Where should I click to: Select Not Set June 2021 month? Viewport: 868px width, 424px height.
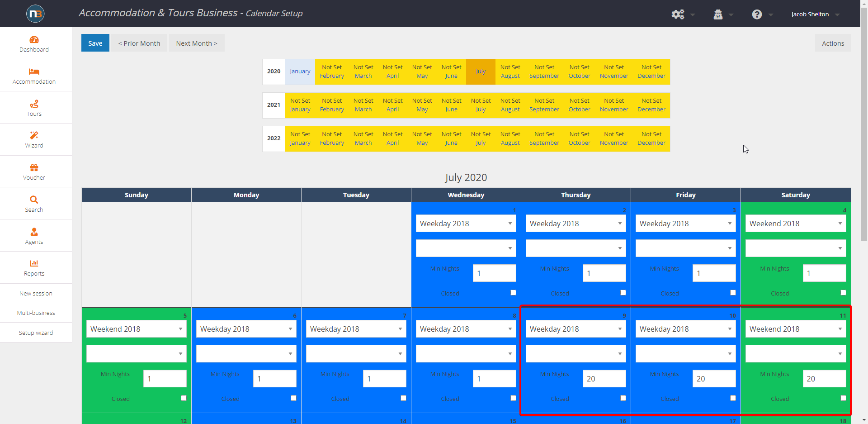pyautogui.click(x=451, y=105)
